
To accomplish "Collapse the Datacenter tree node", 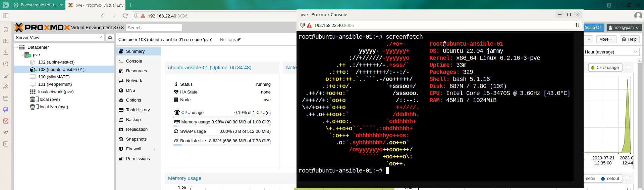I will pos(17,47).
